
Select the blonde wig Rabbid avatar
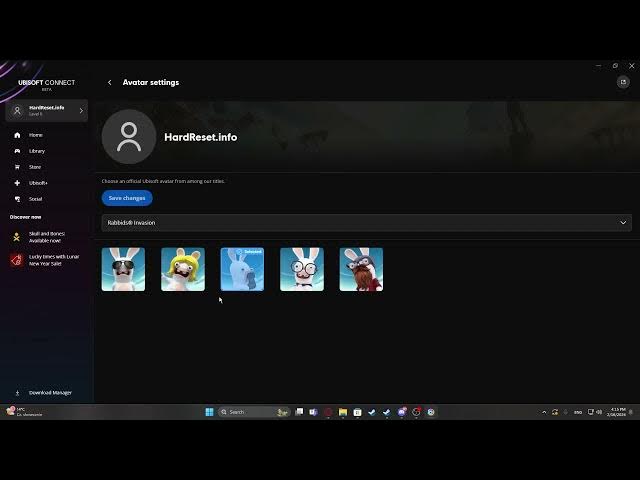coord(183,269)
